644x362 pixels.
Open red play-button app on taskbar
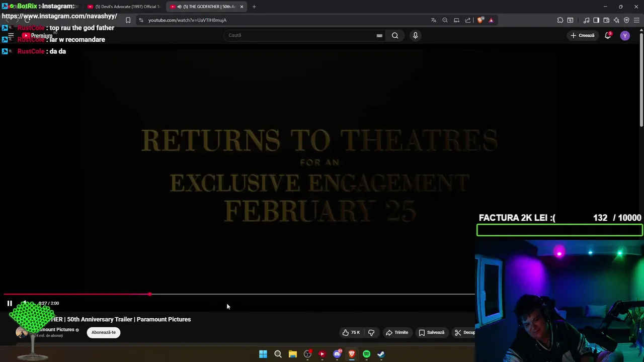[x=322, y=354]
